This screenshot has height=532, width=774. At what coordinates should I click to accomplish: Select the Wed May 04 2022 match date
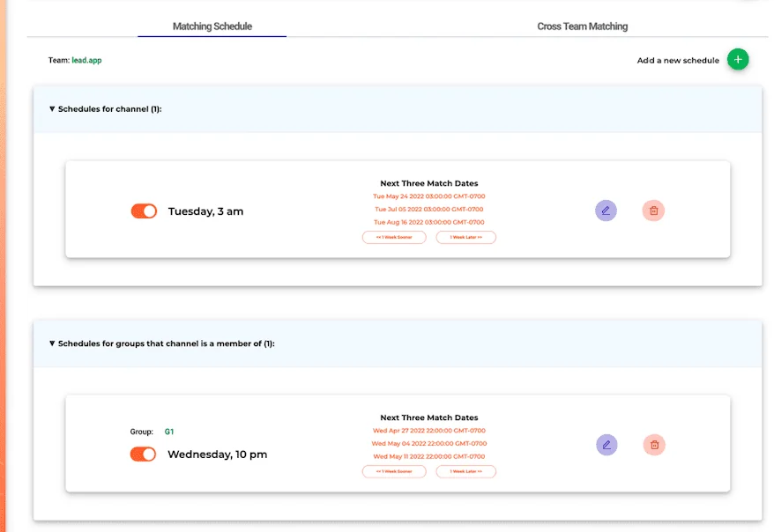[x=429, y=443]
